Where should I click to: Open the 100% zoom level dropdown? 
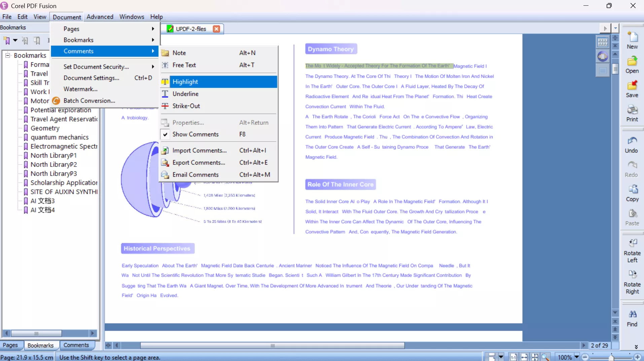point(577,357)
